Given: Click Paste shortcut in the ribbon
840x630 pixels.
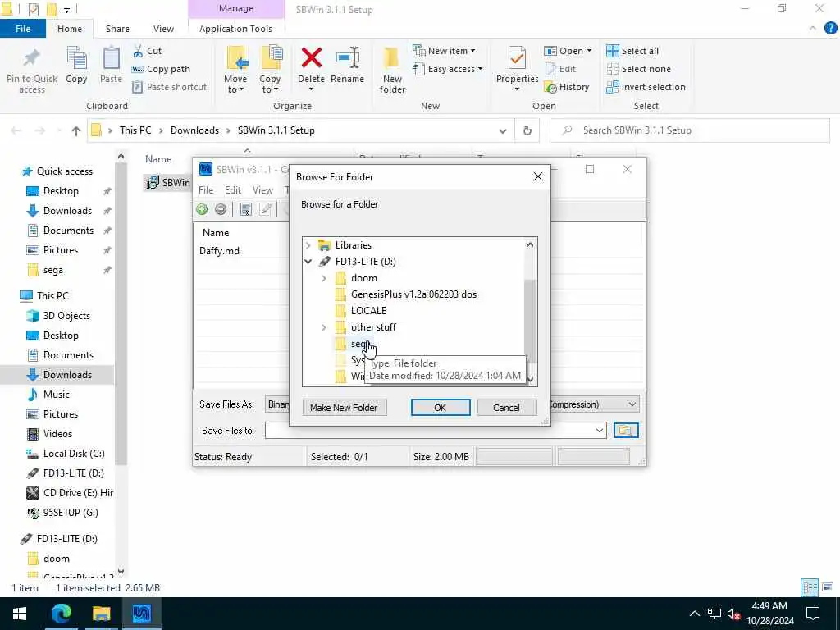Looking at the screenshot, I should pyautogui.click(x=170, y=87).
